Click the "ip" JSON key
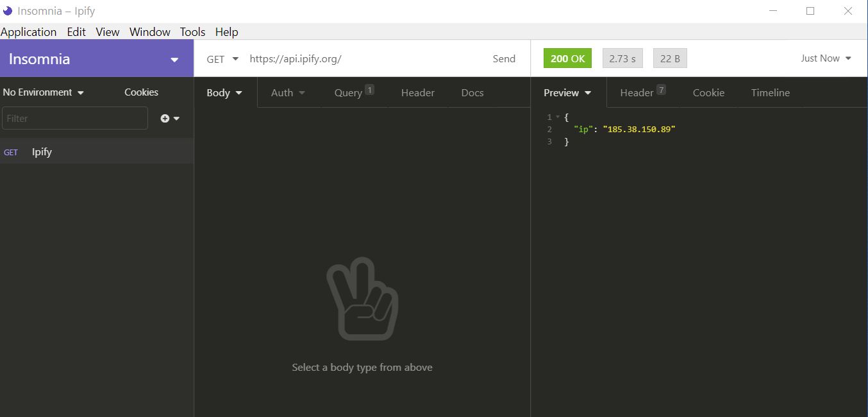 coord(583,130)
